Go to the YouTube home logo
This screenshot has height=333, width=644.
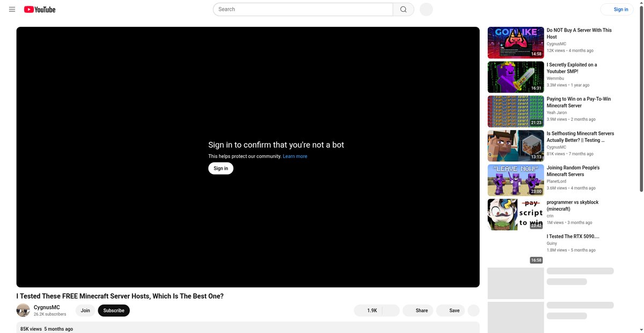(x=40, y=9)
